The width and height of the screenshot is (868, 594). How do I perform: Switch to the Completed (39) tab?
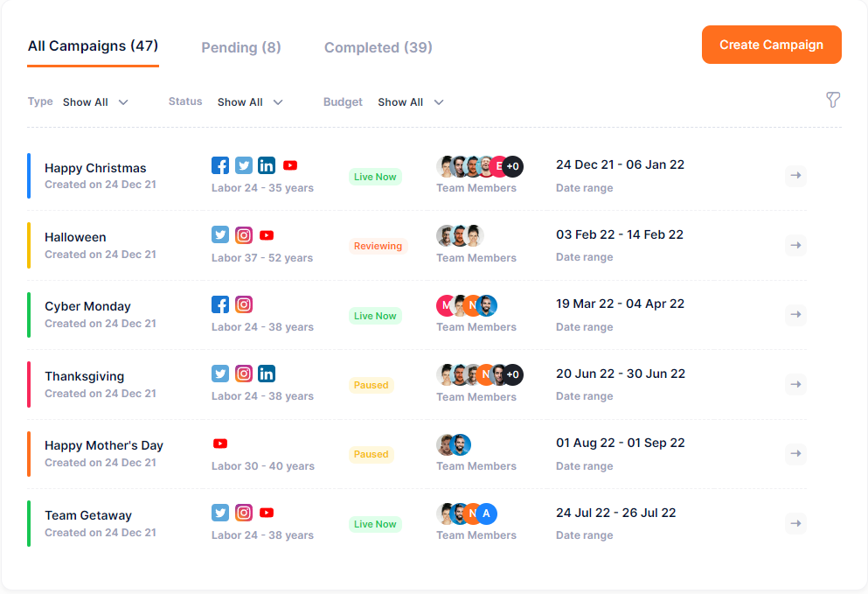(x=378, y=47)
